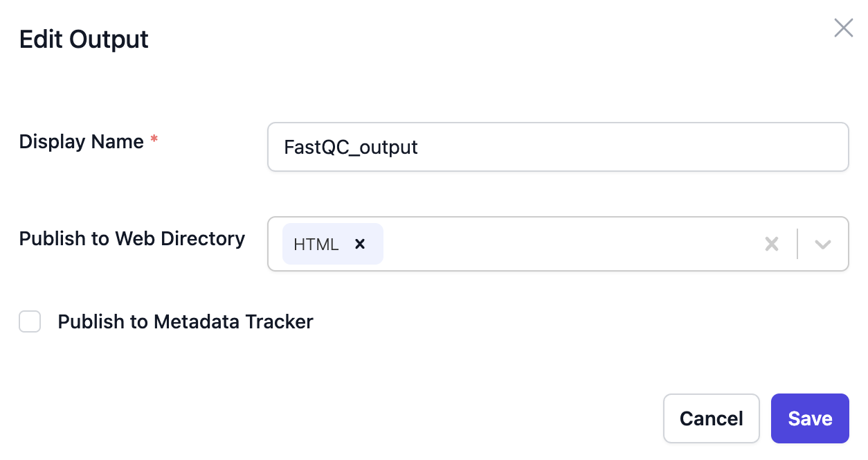Expand the Publish to Web Directory dropdown
The height and width of the screenshot is (460, 868).
click(823, 244)
